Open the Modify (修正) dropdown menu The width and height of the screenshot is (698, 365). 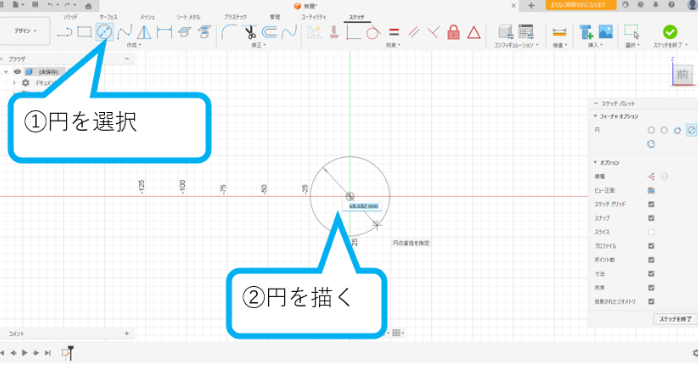pyautogui.click(x=258, y=45)
